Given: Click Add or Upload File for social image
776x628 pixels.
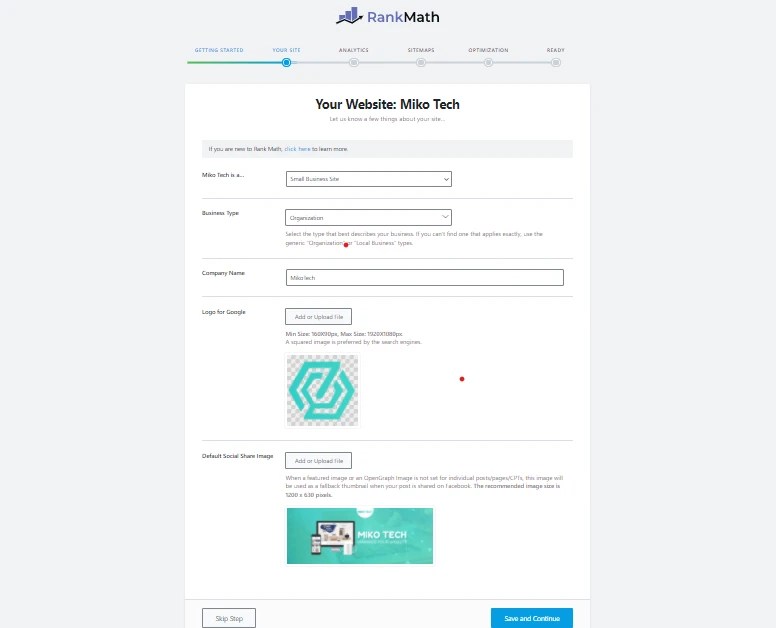Looking at the screenshot, I should tap(318, 461).
